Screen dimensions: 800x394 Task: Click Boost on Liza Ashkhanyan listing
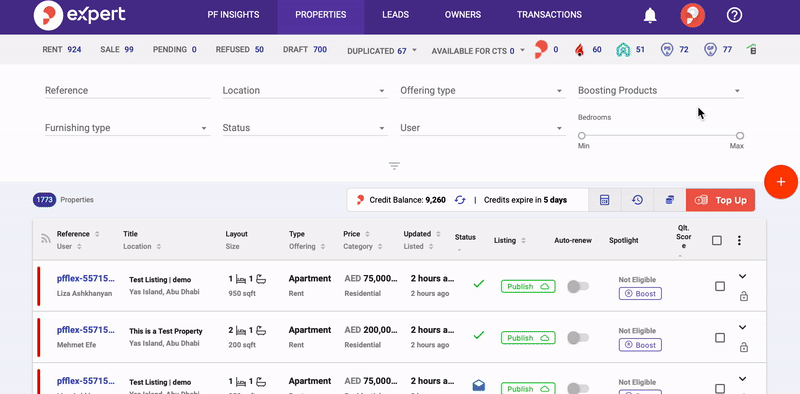coord(640,293)
